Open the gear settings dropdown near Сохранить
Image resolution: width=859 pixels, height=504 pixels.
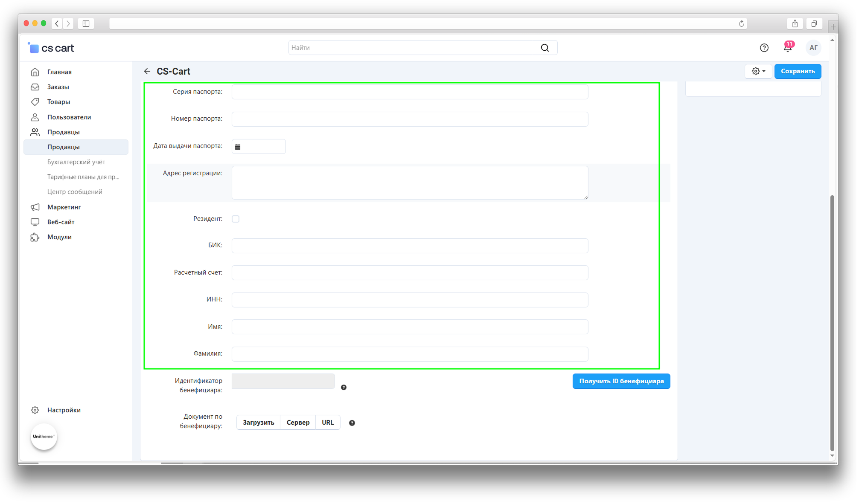coord(758,71)
